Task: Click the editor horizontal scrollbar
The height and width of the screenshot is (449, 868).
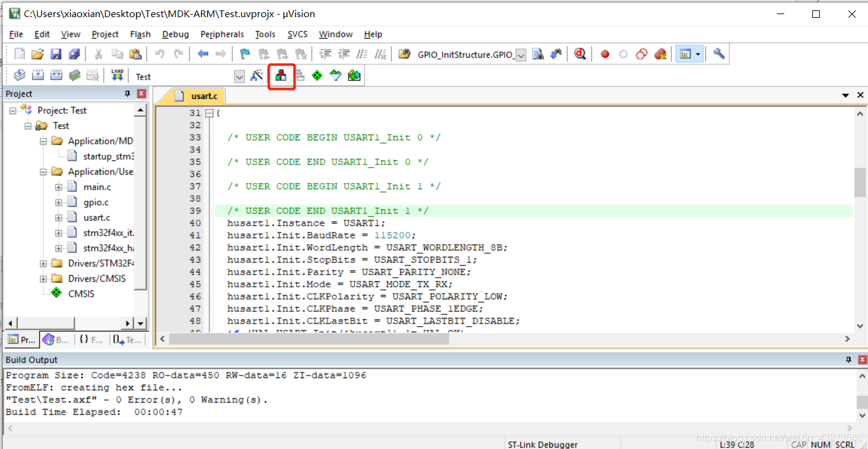Action: click(505, 338)
